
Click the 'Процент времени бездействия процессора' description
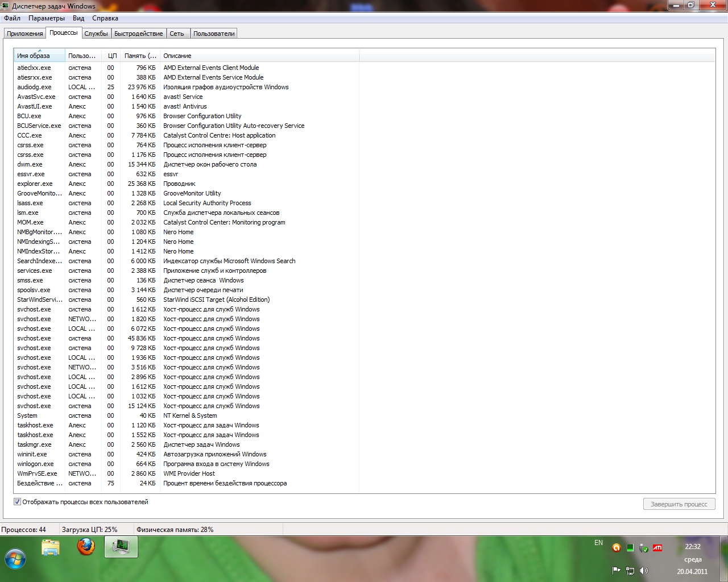tap(225, 483)
